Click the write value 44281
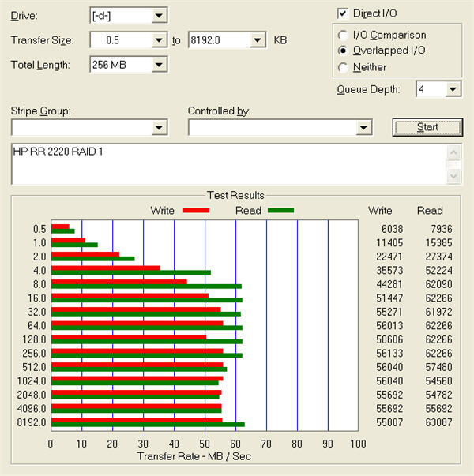The width and height of the screenshot is (474, 476). [389, 284]
